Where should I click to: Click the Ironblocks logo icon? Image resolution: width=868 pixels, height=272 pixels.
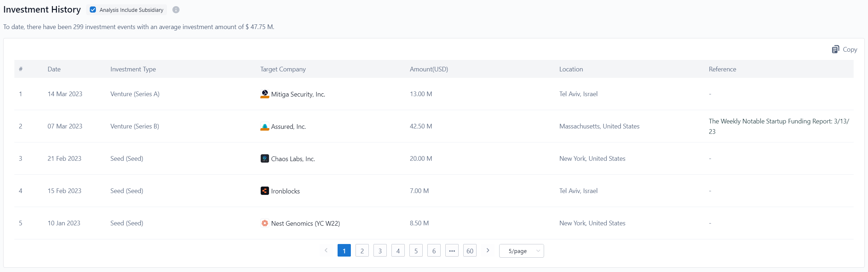click(x=265, y=191)
